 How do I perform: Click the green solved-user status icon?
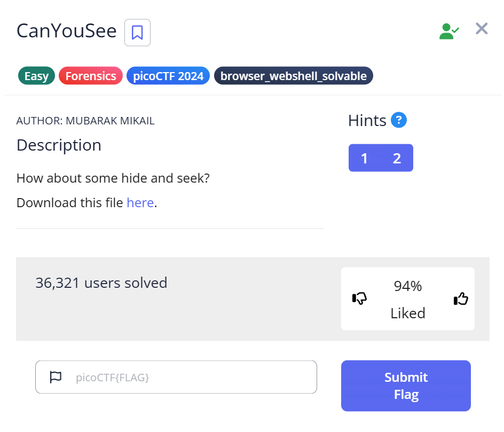449,31
